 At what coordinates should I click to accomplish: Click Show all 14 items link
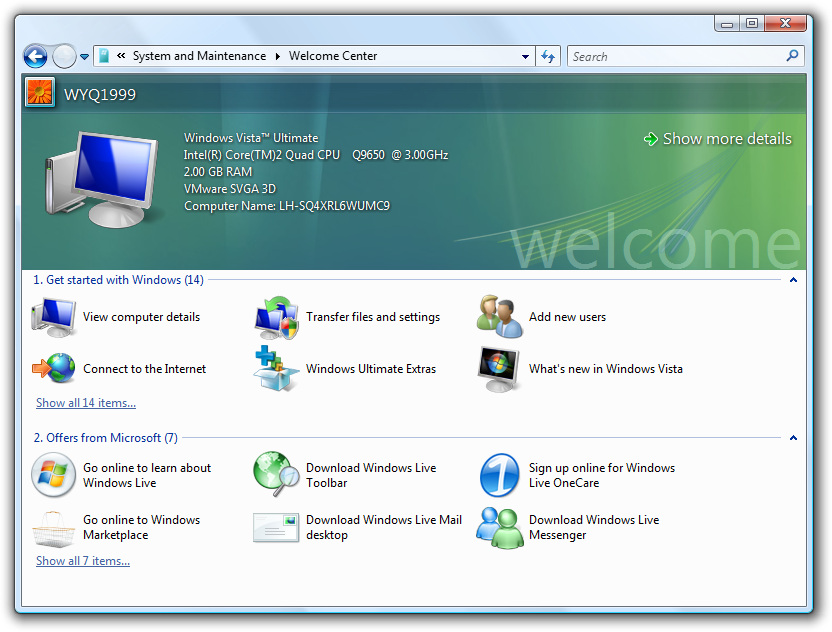(86, 403)
